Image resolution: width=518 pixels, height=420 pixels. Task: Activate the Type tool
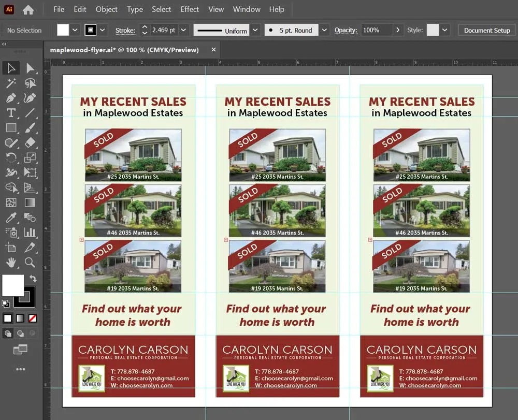[x=11, y=112]
